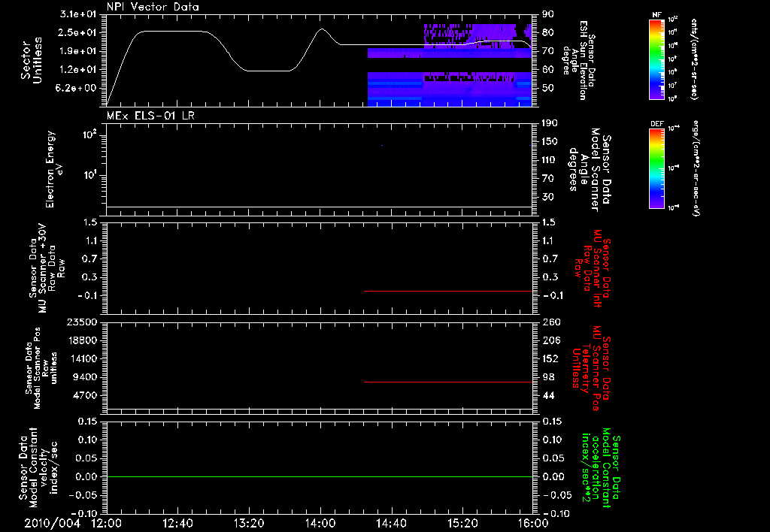Click the red line in the scanner position plot
Viewport: 770px width, 532px height.
448,382
